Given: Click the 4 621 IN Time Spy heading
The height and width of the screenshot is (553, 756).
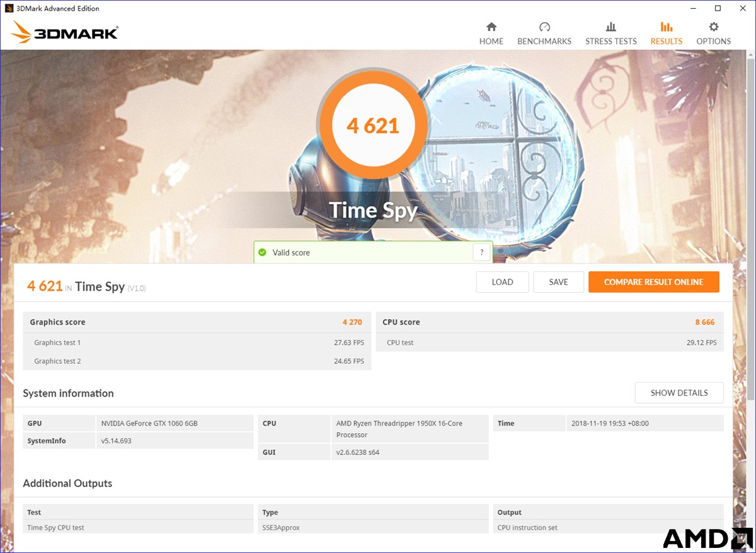Looking at the screenshot, I should point(86,286).
